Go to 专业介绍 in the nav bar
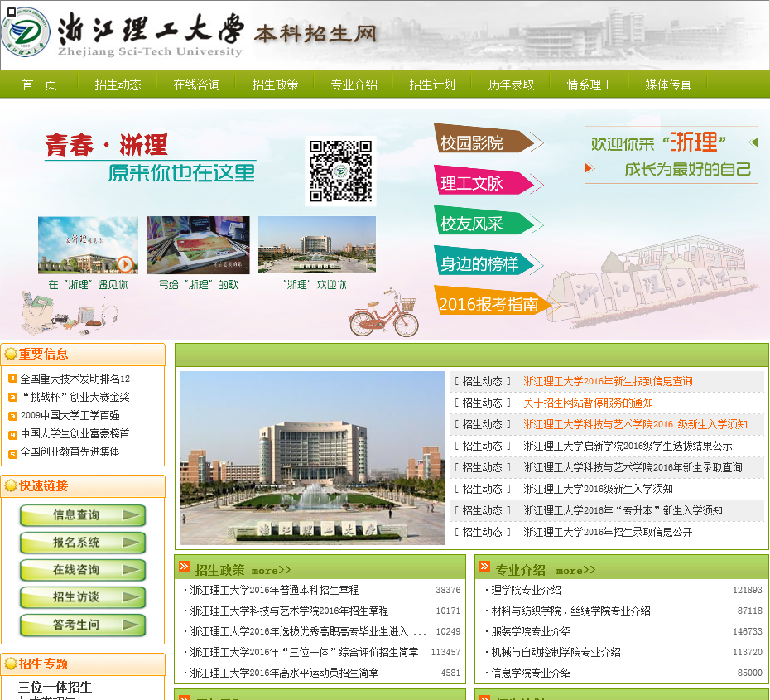770x700 pixels. 354,84
